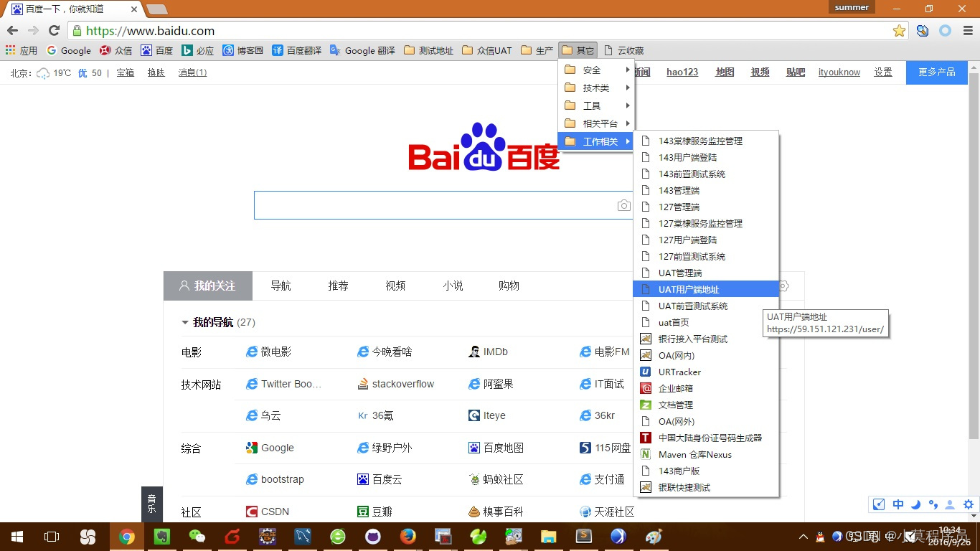The width and height of the screenshot is (980, 551).
Task: Expand the 生产 bookmark folder
Action: [537, 50]
